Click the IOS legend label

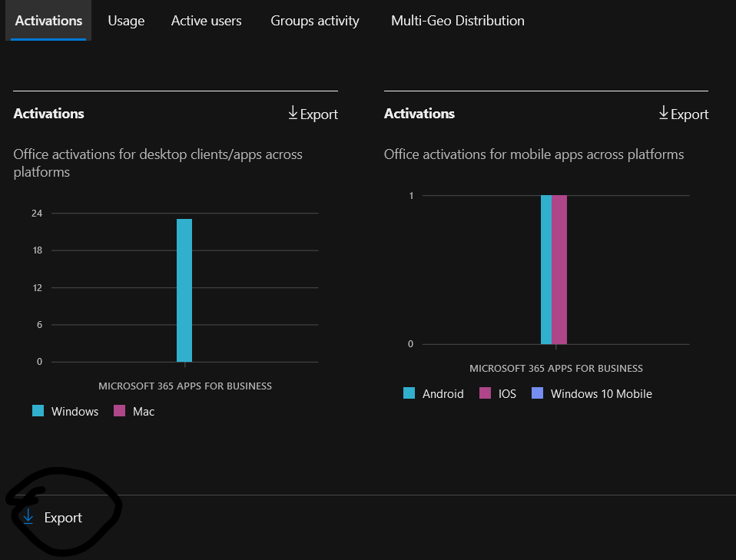point(507,394)
